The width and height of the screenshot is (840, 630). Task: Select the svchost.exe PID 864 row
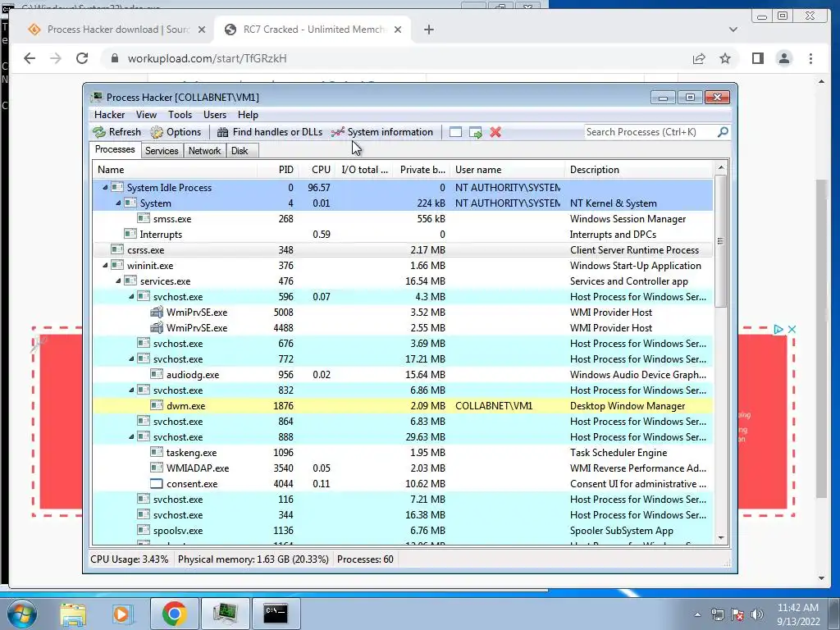coord(403,422)
